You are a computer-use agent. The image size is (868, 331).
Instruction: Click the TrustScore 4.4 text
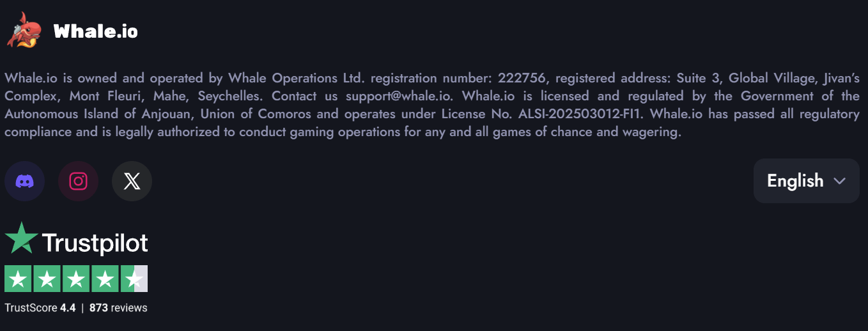point(40,308)
